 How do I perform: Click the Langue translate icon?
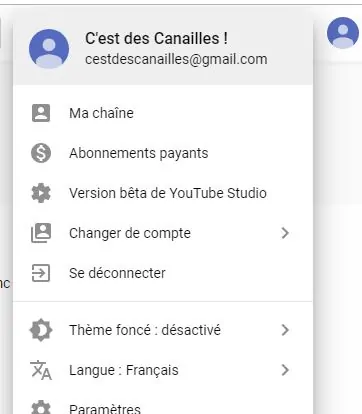coord(41,370)
